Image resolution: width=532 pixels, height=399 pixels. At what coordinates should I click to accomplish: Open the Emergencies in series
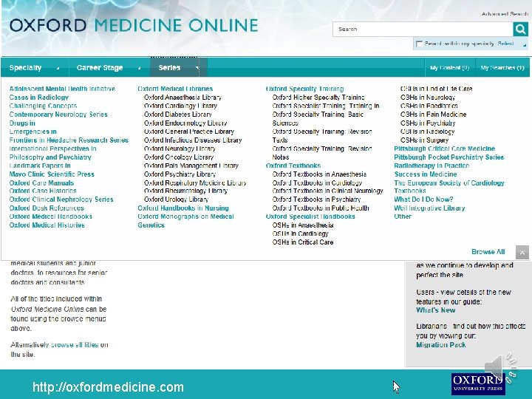[x=33, y=132]
